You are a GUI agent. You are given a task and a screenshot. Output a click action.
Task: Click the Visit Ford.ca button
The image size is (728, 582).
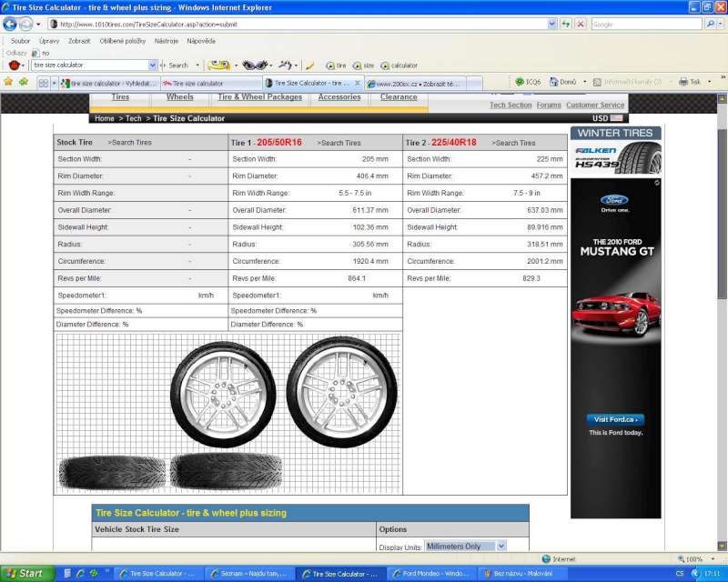coord(615,419)
